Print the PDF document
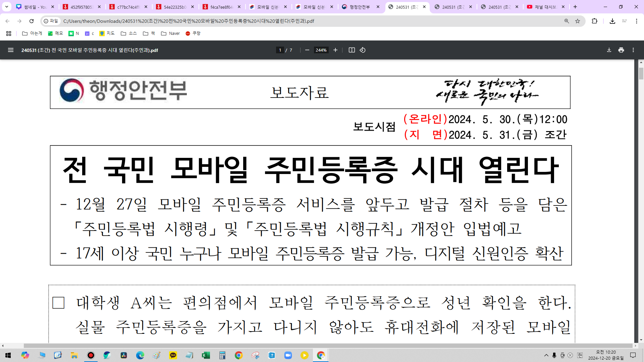 [x=621, y=50]
